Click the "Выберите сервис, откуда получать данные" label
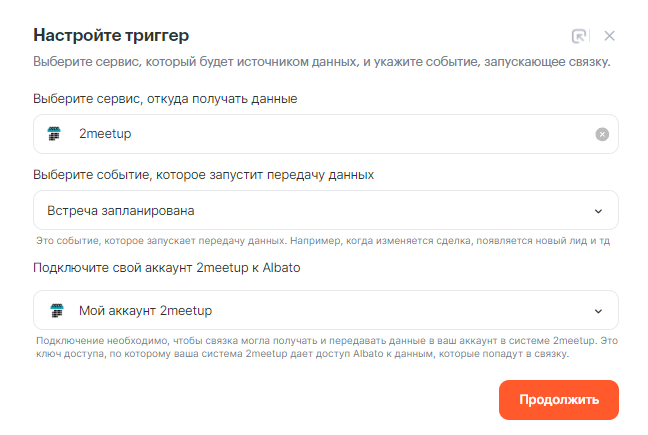The width and height of the screenshot is (648, 435). [x=165, y=98]
